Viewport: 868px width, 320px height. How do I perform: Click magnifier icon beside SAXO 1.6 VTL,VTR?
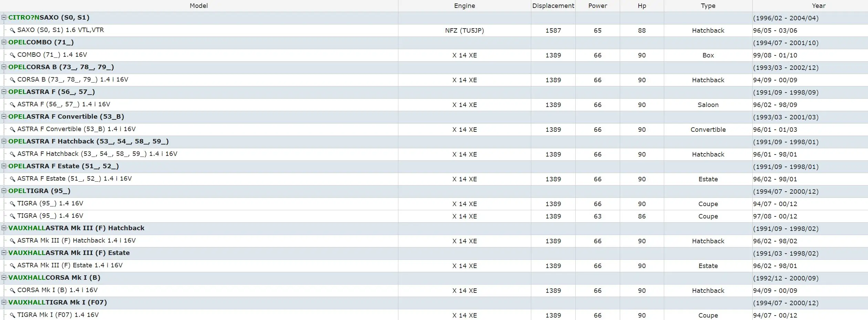pos(12,30)
